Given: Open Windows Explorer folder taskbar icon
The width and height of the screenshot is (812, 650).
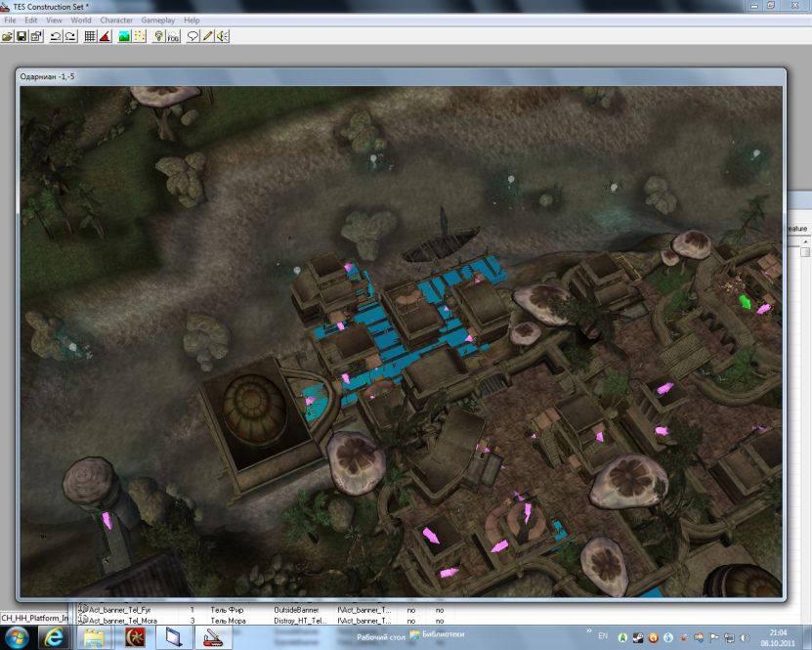Looking at the screenshot, I should pyautogui.click(x=94, y=637).
